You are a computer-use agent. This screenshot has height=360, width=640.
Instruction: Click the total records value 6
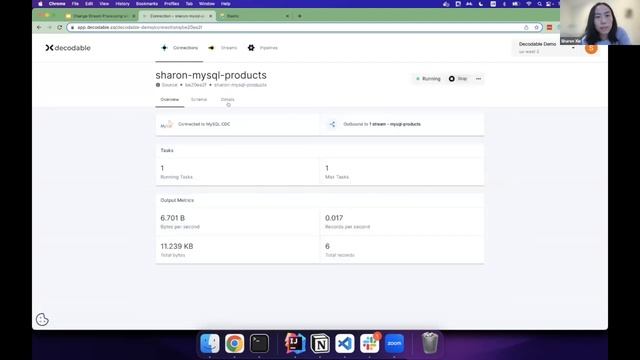327,246
